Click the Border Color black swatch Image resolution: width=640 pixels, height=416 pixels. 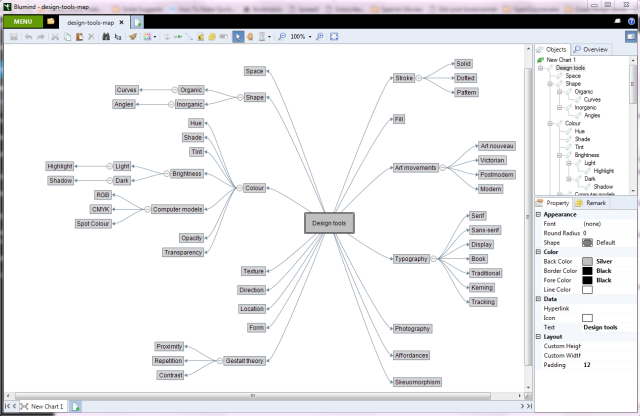click(x=587, y=271)
